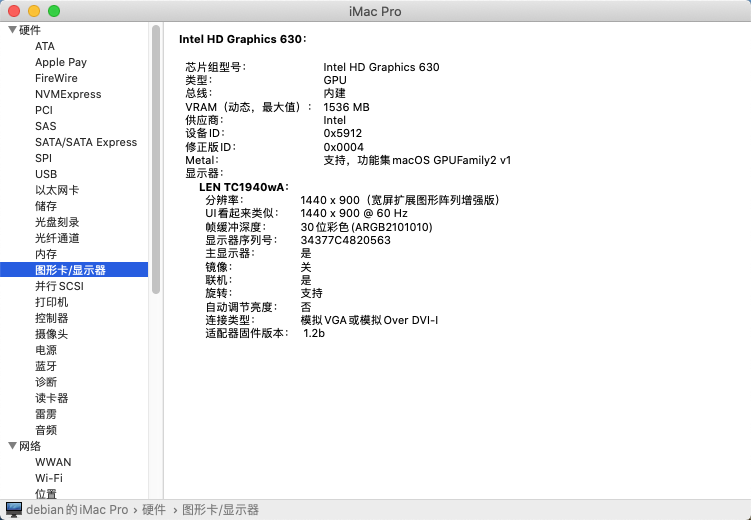Screen dimensions: 751x520
Task: Click the Intel HD Graphics 630 heading
Action: 242,39
